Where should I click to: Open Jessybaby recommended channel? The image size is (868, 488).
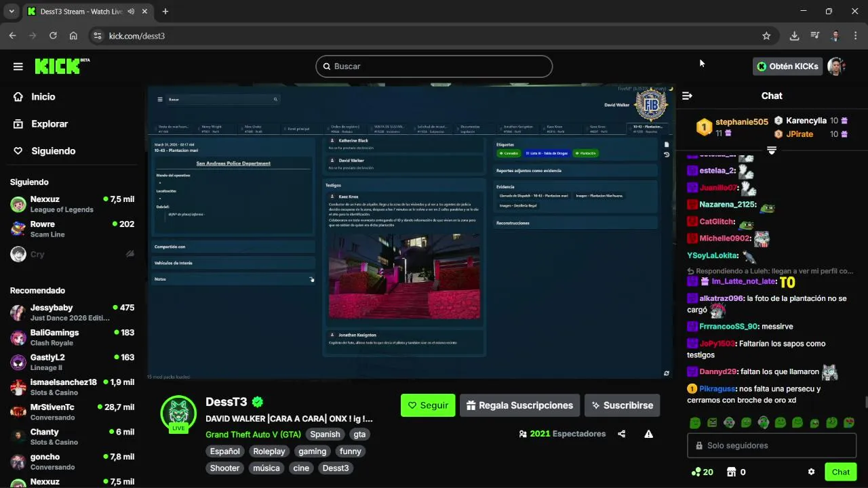[x=73, y=312]
